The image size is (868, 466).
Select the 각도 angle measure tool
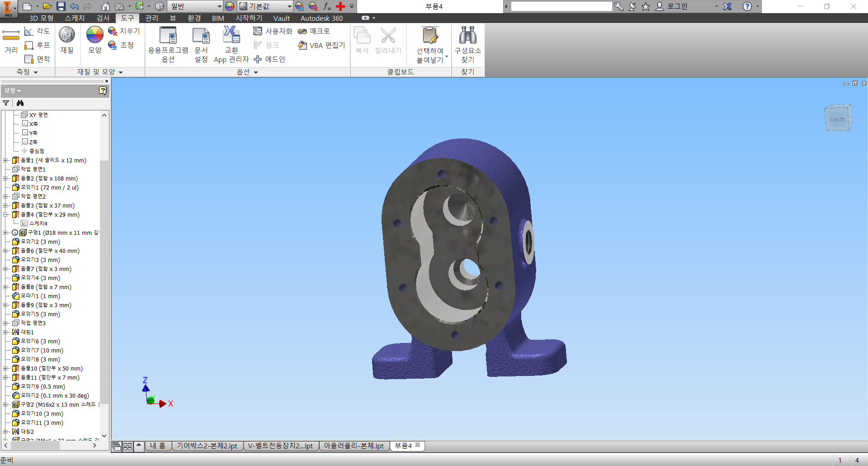(x=37, y=31)
